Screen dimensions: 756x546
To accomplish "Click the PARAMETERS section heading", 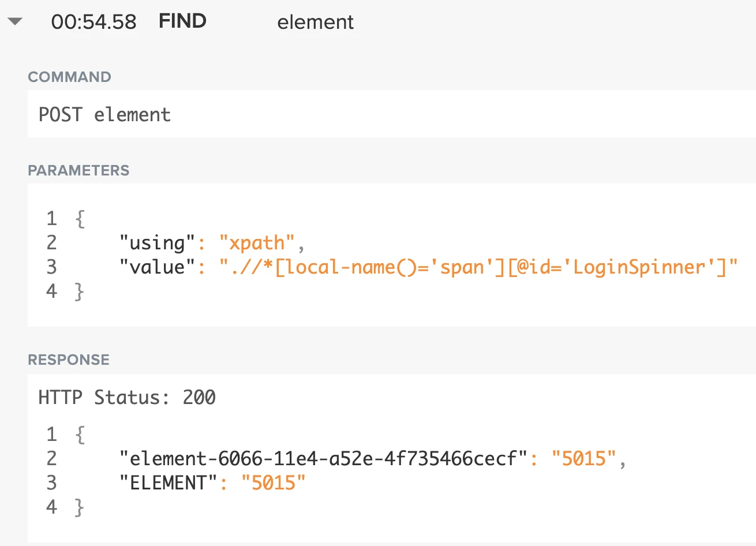I will [78, 170].
